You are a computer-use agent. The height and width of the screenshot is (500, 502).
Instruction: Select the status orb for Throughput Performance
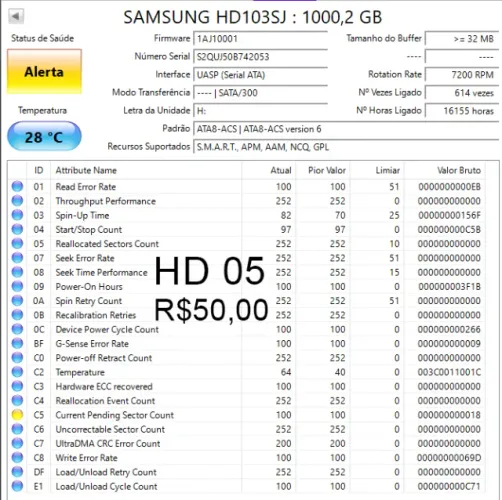pos(17,201)
